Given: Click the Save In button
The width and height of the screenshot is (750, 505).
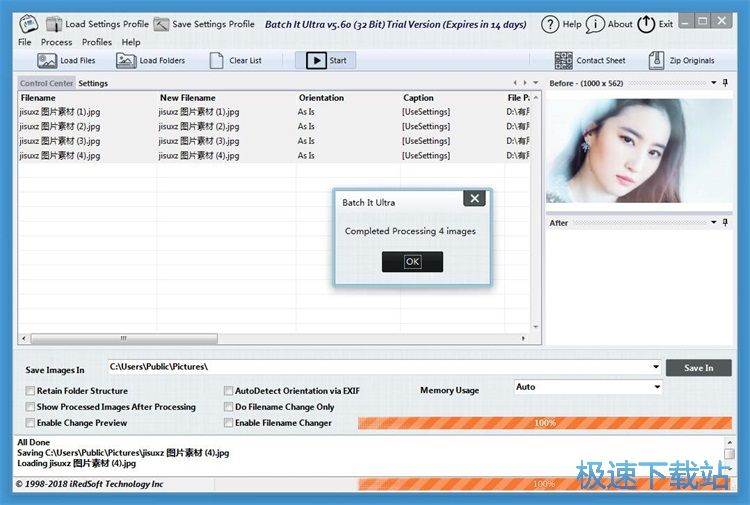Looking at the screenshot, I should 698,368.
